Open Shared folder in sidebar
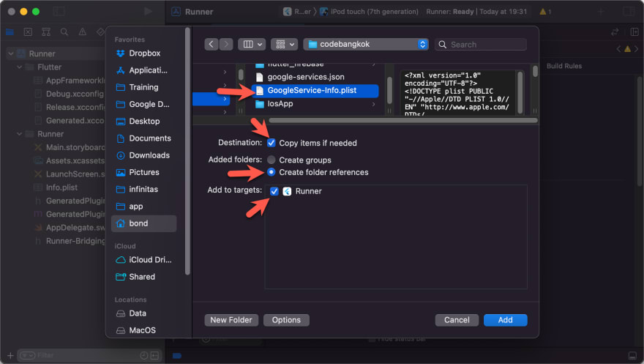The height and width of the screenshot is (364, 644). pyautogui.click(x=143, y=277)
